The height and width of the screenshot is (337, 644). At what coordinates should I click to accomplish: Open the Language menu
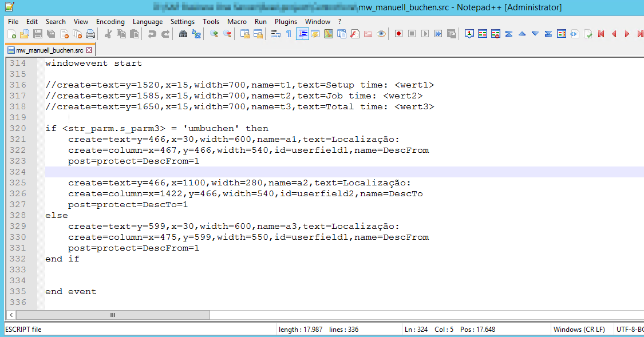point(148,22)
